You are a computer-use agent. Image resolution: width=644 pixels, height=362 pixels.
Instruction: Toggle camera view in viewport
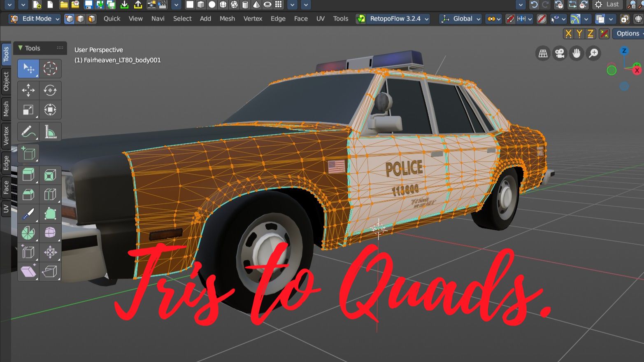point(560,54)
